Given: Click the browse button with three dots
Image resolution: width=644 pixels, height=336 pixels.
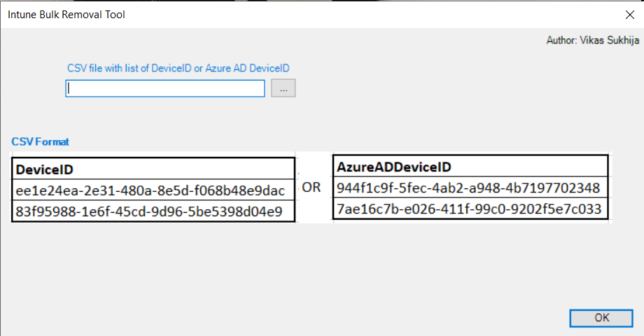Looking at the screenshot, I should click(x=283, y=88).
